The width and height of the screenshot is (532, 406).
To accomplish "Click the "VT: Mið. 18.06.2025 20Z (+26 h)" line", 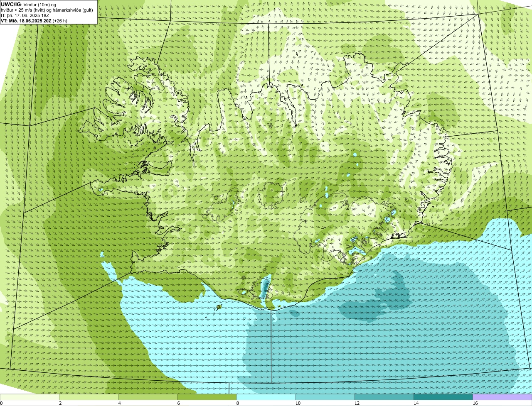I will (x=34, y=20).
